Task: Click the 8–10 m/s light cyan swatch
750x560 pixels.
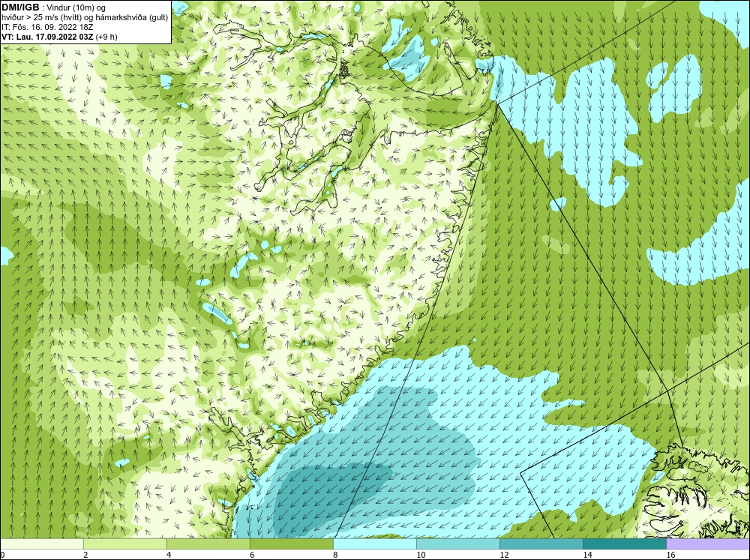Action: (x=375, y=544)
